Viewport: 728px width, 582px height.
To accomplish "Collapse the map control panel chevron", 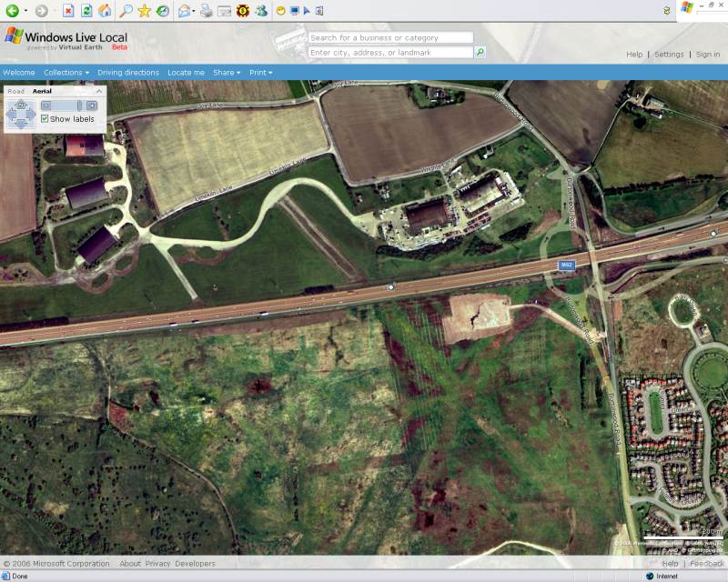I will coord(99,91).
